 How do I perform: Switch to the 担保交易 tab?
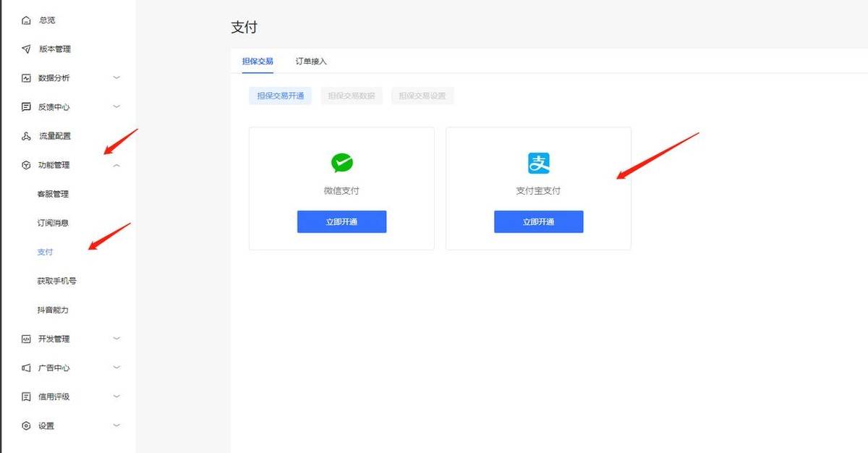[258, 61]
